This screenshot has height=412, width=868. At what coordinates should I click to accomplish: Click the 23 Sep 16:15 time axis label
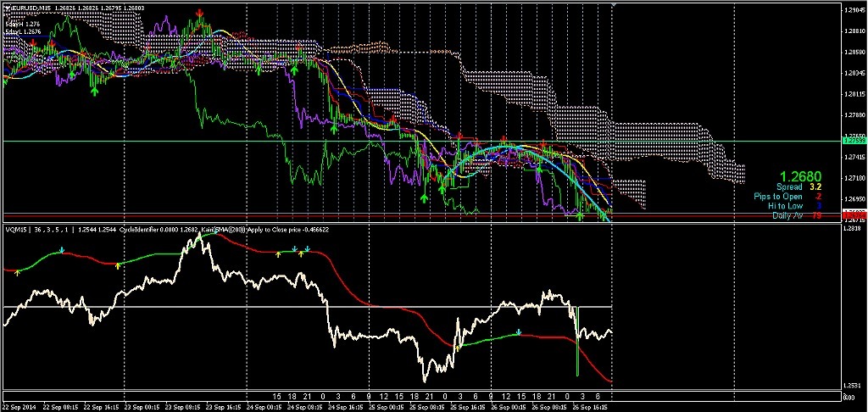click(x=222, y=406)
